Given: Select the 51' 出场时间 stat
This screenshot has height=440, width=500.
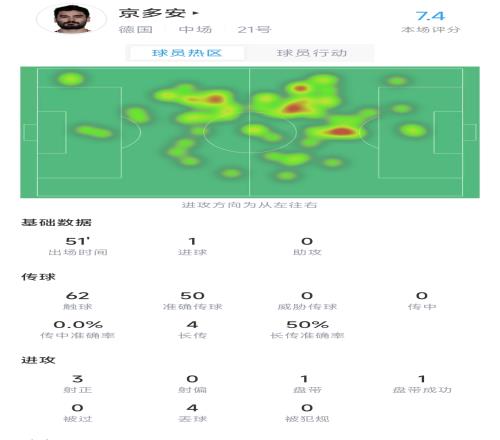Looking at the screenshot, I should click(78, 246).
